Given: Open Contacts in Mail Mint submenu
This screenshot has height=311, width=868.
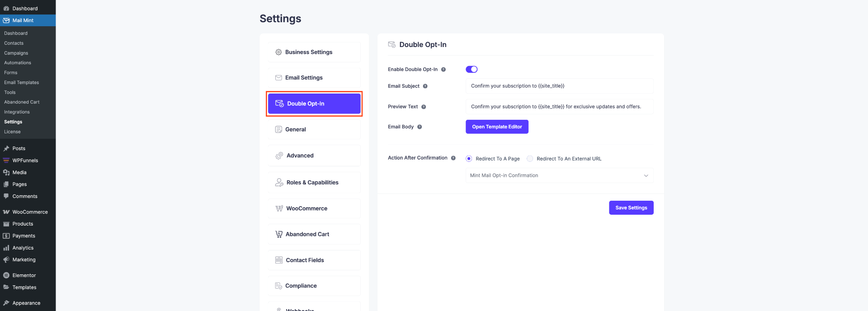Looking at the screenshot, I should pyautogui.click(x=14, y=43).
